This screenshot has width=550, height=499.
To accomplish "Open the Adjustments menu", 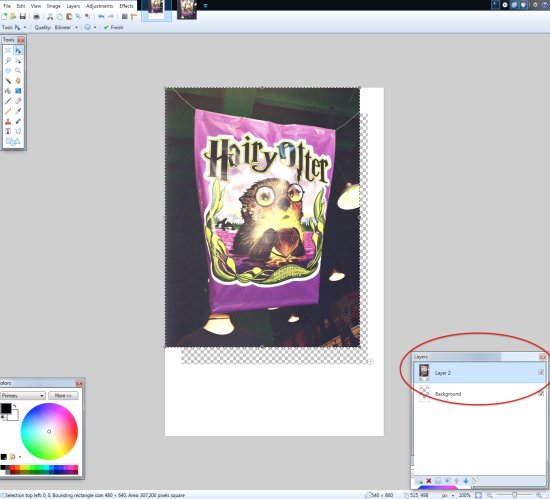I will pos(100,6).
